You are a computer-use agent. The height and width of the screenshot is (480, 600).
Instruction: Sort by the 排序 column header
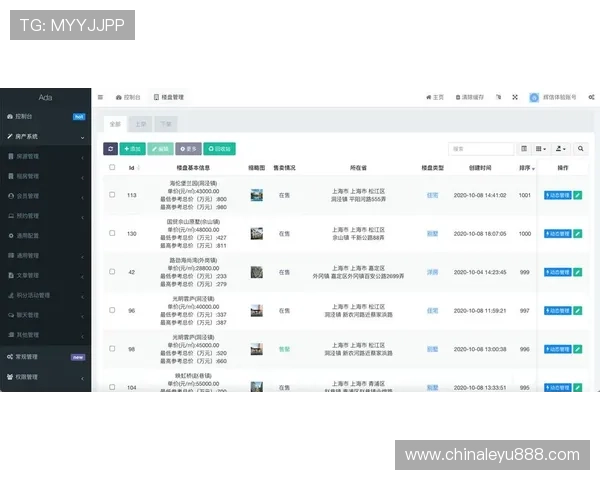click(x=527, y=168)
